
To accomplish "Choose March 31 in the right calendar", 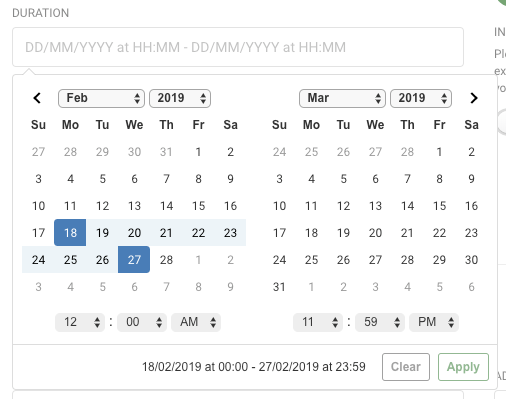I will pyautogui.click(x=279, y=287).
